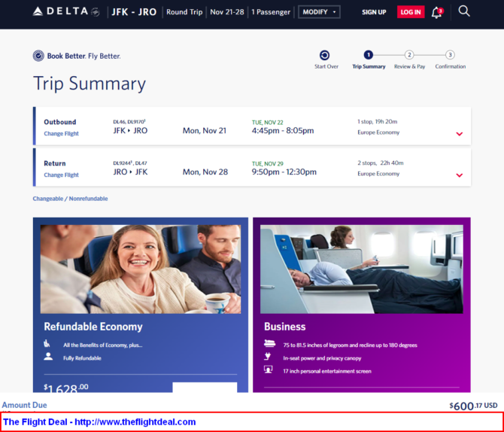
Task: Click the Fully Refundable benefit text
Action: (x=82, y=358)
